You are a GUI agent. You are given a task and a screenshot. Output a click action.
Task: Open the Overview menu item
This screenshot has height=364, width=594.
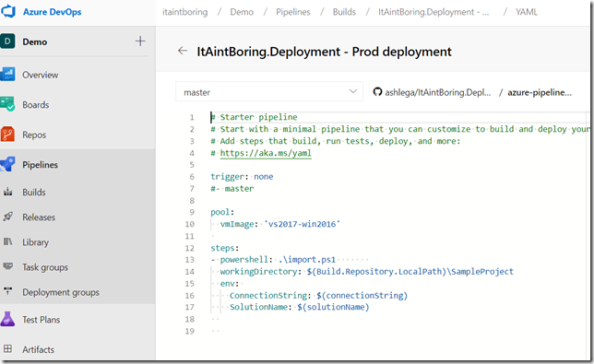coord(41,75)
